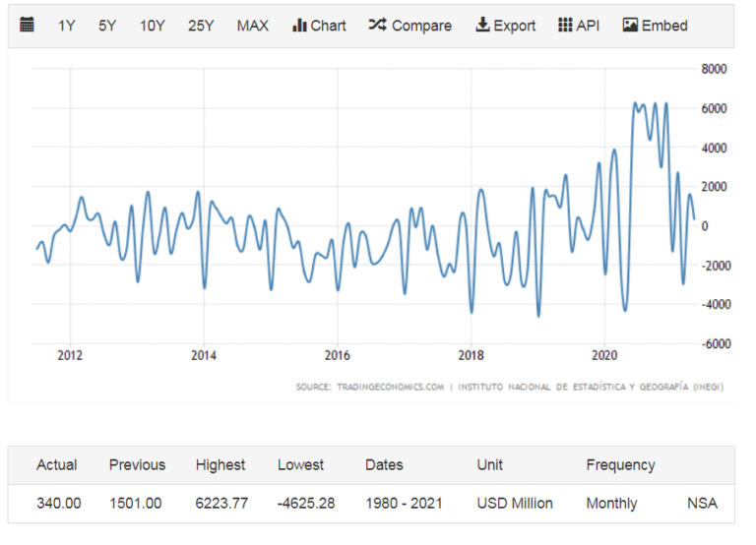756x545 pixels.
Task: Click the 2018 x-axis label
Action: pyautogui.click(x=471, y=355)
